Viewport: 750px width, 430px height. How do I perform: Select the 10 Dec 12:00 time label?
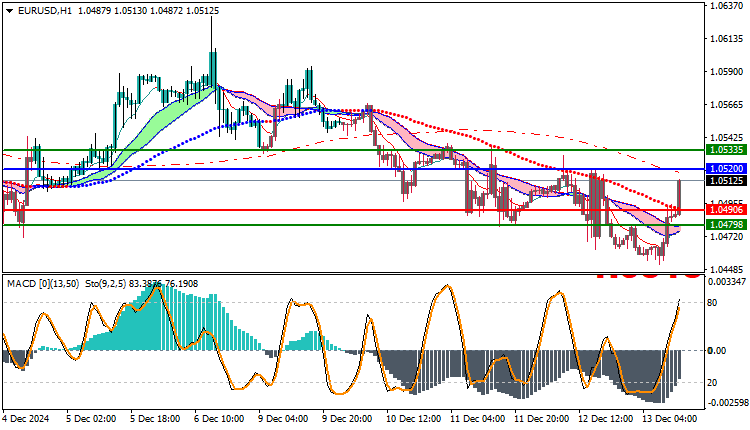tap(413, 419)
